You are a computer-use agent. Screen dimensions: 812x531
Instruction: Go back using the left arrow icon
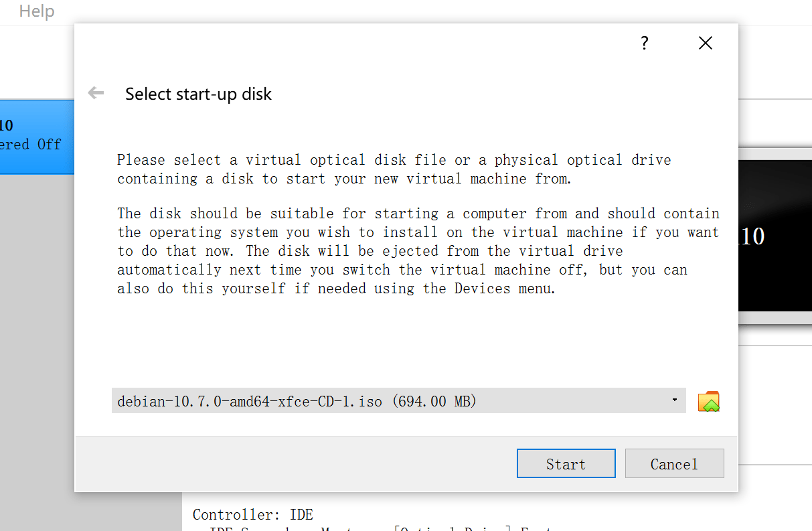(96, 93)
